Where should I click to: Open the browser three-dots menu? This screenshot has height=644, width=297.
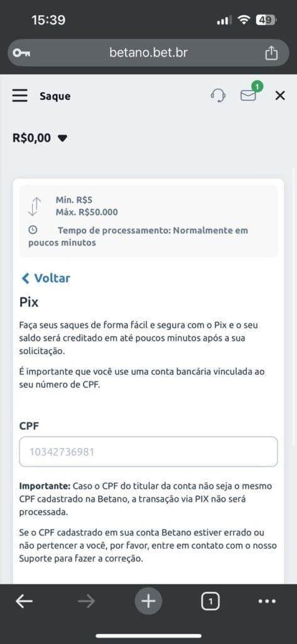coord(267,602)
